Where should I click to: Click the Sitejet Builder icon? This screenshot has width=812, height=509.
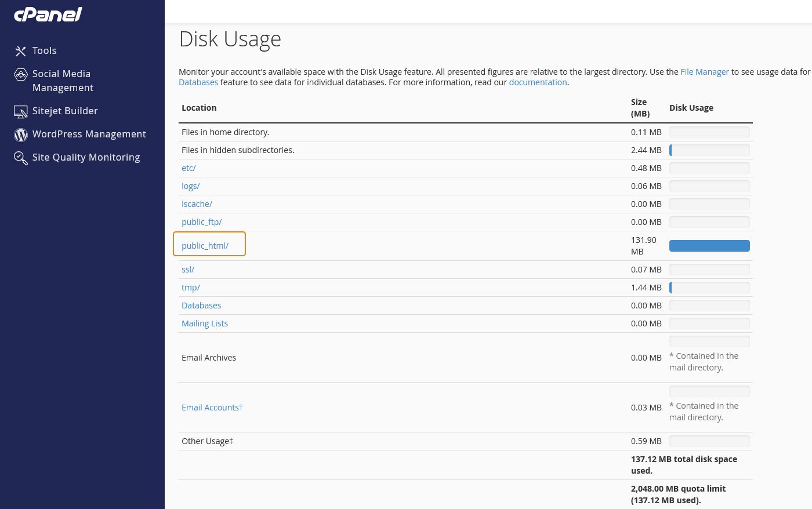click(21, 111)
